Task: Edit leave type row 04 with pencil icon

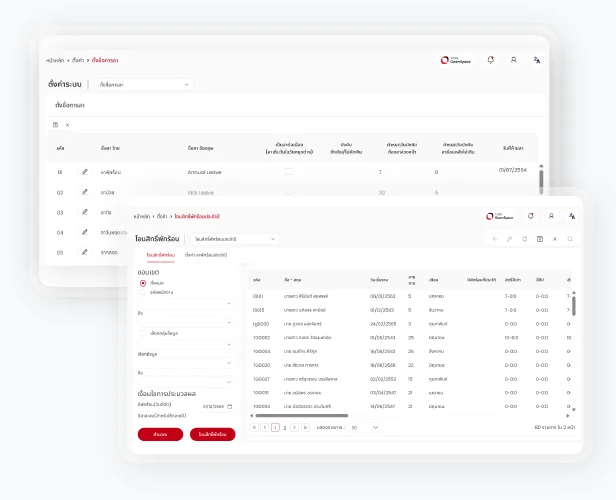Action: point(84,232)
